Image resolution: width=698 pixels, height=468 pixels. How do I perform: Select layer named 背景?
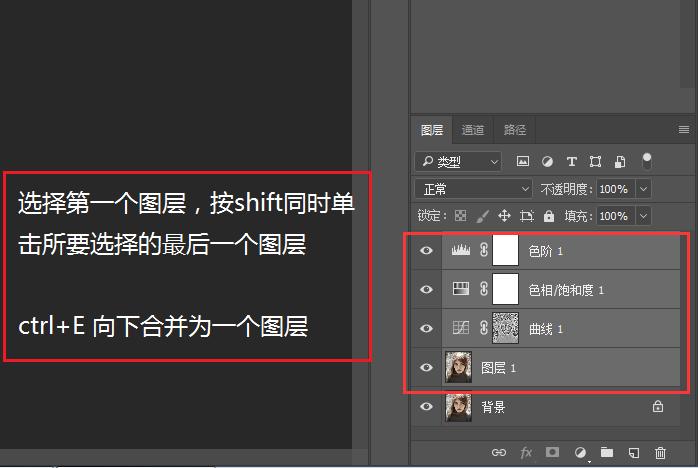(x=493, y=407)
